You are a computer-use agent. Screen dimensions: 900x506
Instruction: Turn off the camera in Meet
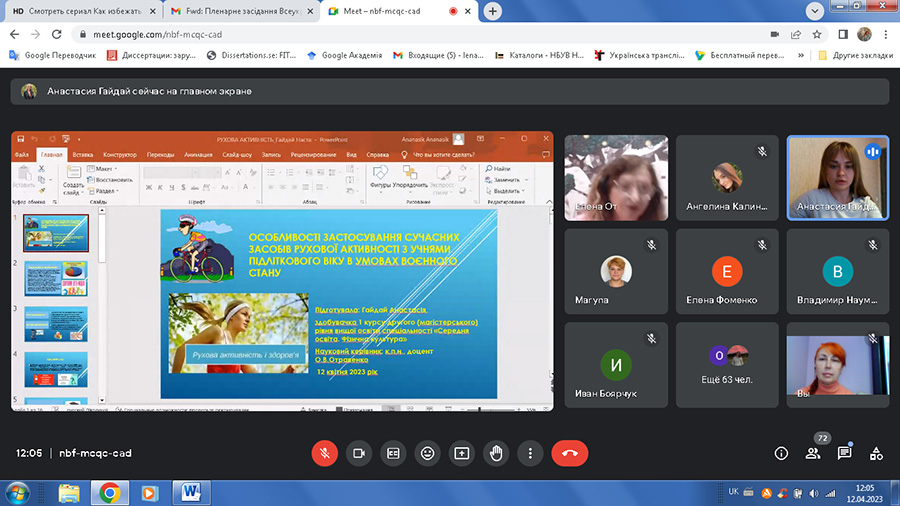pos(358,453)
